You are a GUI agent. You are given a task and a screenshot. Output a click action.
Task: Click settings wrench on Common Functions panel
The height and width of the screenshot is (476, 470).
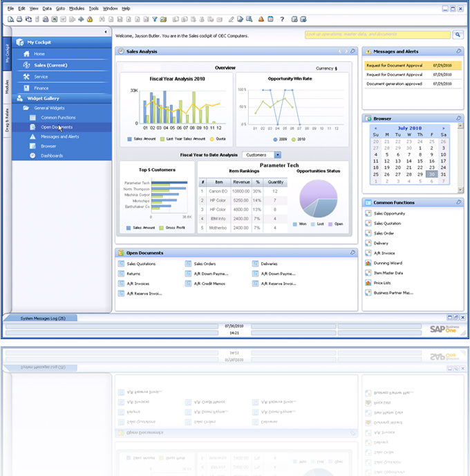pyautogui.click(x=459, y=203)
